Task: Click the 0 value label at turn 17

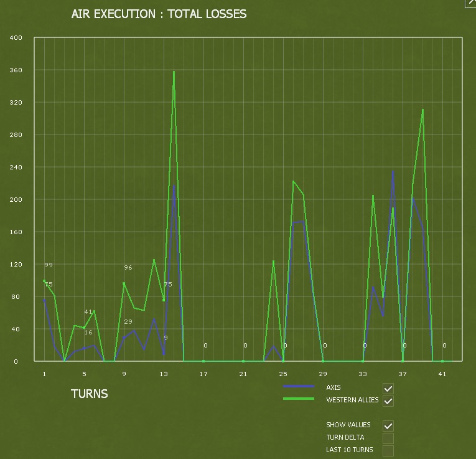Action: (205, 346)
